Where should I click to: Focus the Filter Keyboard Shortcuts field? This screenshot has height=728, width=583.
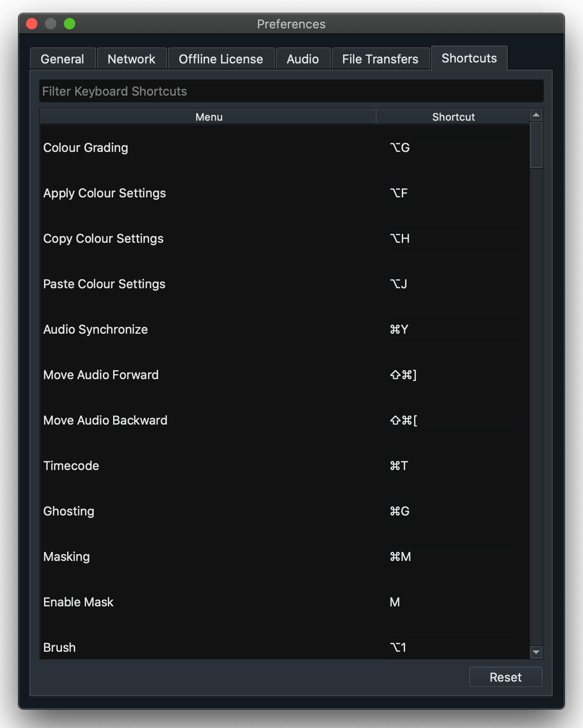click(x=291, y=91)
